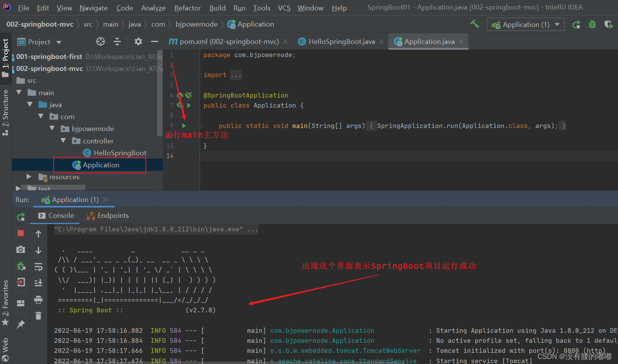Hide the Project tool window with minus icon
Image resolution: width=618 pixels, height=364 pixels.
click(155, 42)
